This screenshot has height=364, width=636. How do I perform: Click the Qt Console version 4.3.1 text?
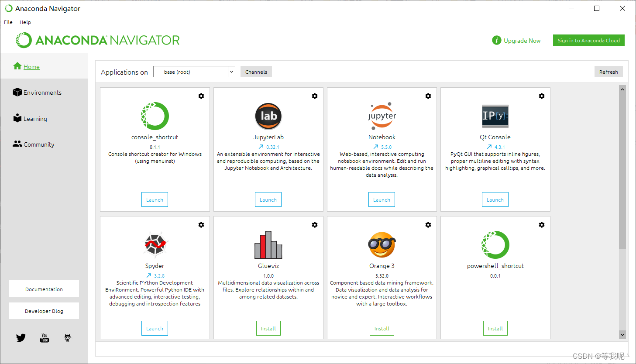(x=500, y=147)
